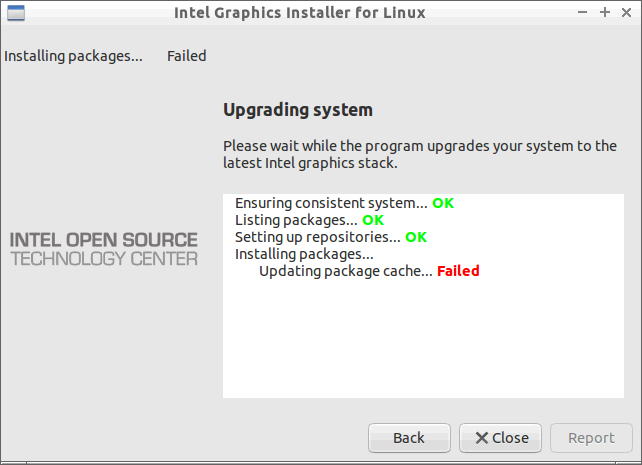Open the window menu icon in the title bar
The height and width of the screenshot is (465, 642).
click(x=16, y=13)
